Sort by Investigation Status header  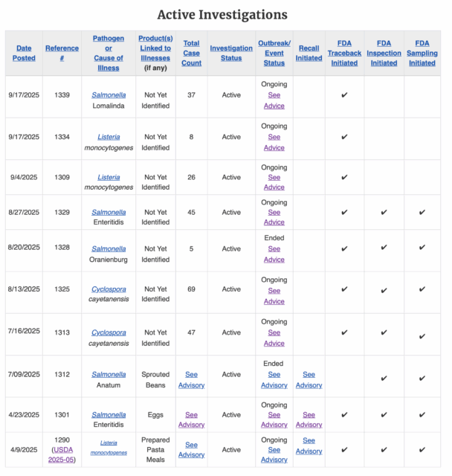point(231,53)
